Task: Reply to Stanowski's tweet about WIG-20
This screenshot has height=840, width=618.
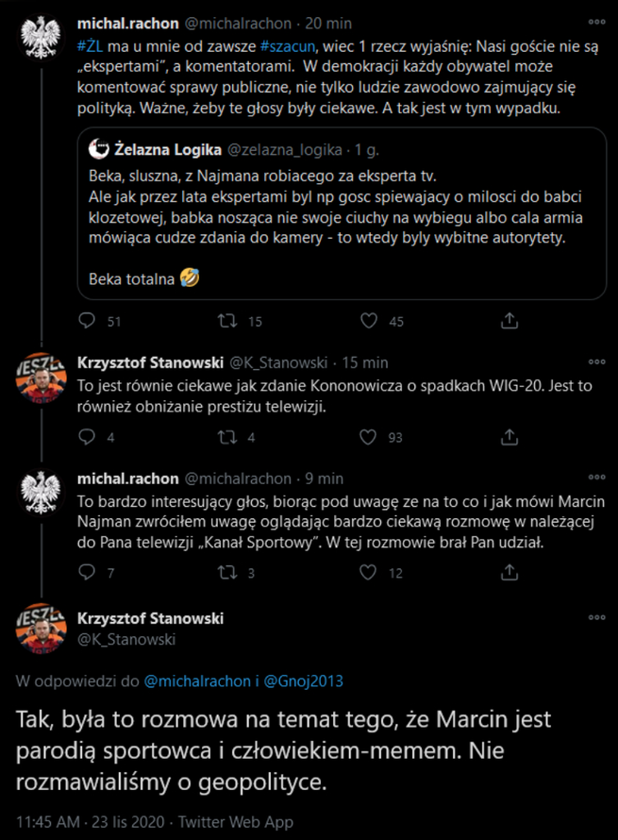Action: click(x=88, y=437)
